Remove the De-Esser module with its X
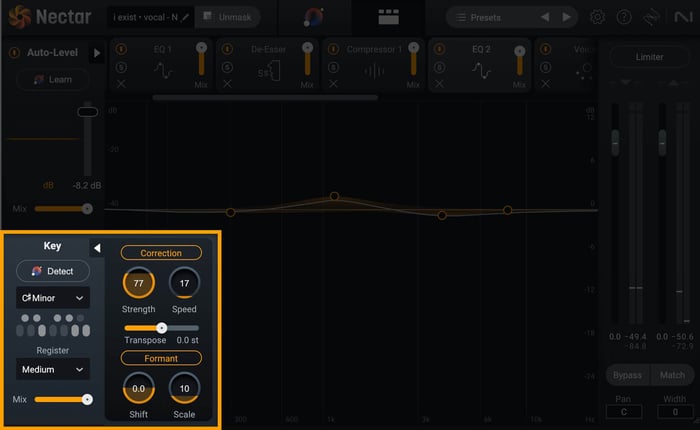The width and height of the screenshot is (700, 430). [227, 84]
